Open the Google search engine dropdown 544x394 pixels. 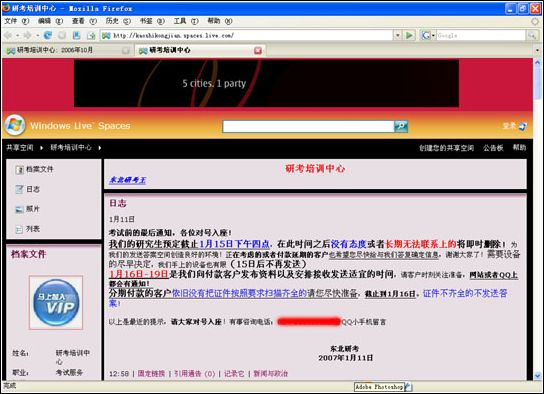[x=428, y=35]
